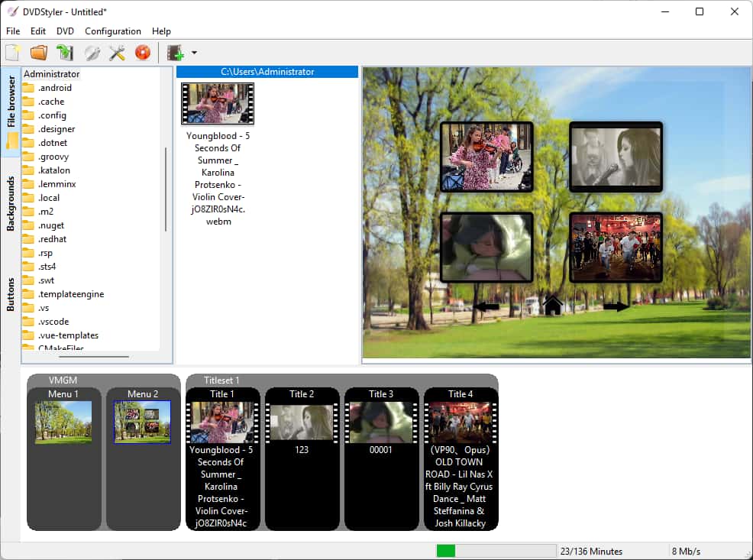This screenshot has width=753, height=560.
Task: Click the Save project toolbar icon
Action: 65,53
